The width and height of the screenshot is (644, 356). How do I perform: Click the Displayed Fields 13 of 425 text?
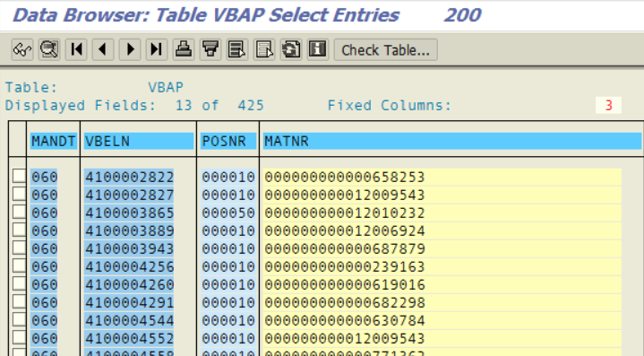click(x=134, y=105)
